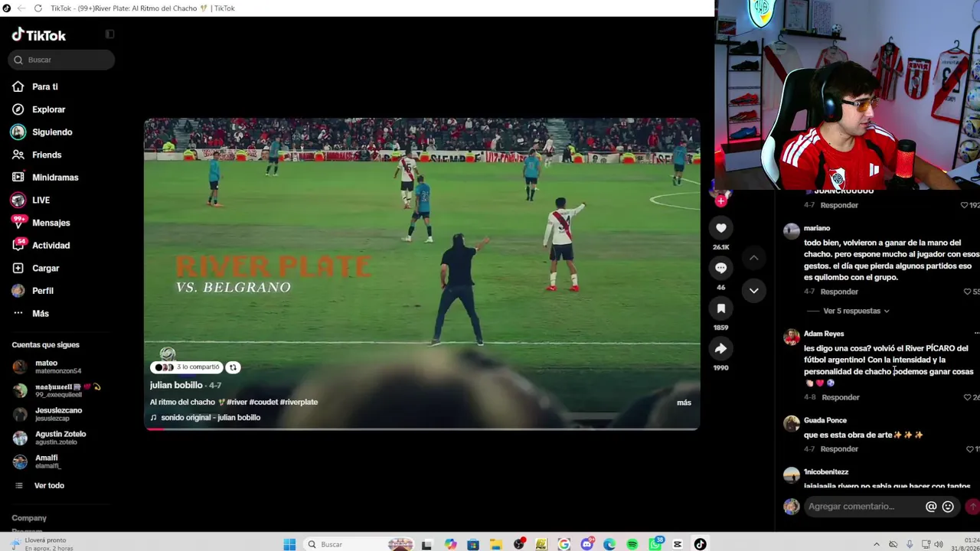Go to the next video with down chevron
980x551 pixels.
[753, 291]
